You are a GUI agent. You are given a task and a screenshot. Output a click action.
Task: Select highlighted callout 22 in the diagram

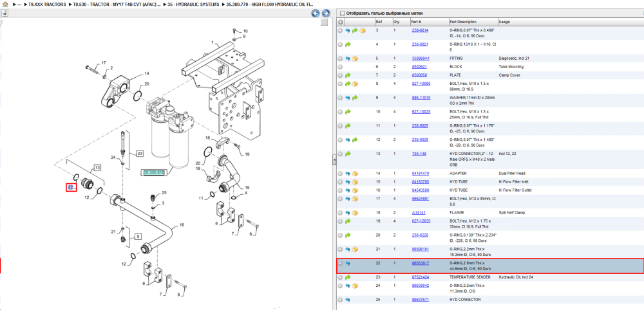pos(71,187)
